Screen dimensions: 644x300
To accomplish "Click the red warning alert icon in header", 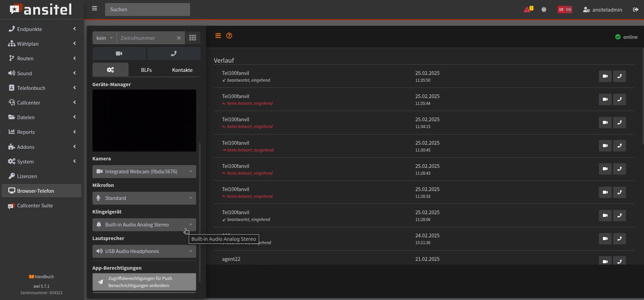I will click(527, 10).
